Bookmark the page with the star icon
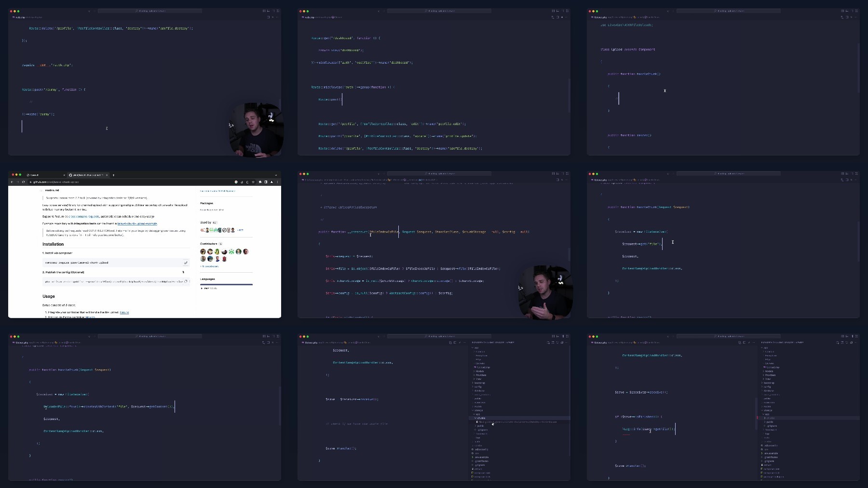868x488 pixels. pos(253,182)
